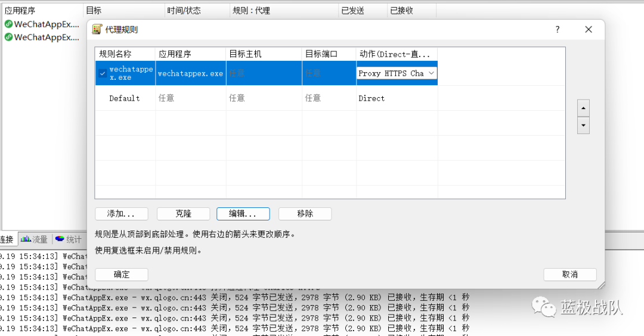Switch to the 统计 tab in the main window
Image resolution: width=644 pixels, height=336 pixels.
pos(69,239)
